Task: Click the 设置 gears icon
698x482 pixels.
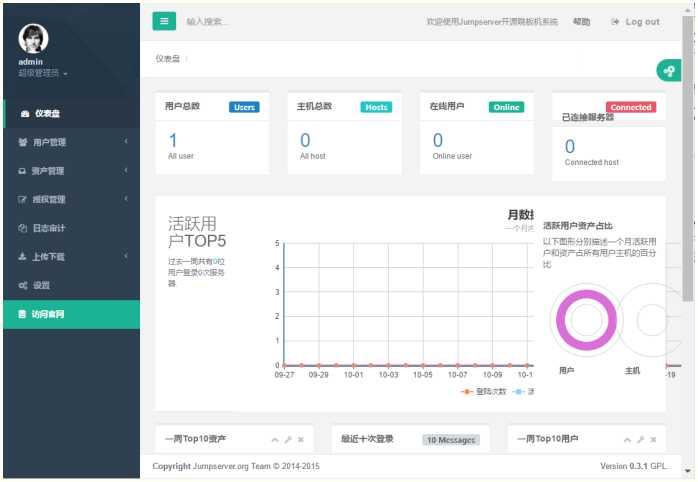Action: tap(23, 285)
